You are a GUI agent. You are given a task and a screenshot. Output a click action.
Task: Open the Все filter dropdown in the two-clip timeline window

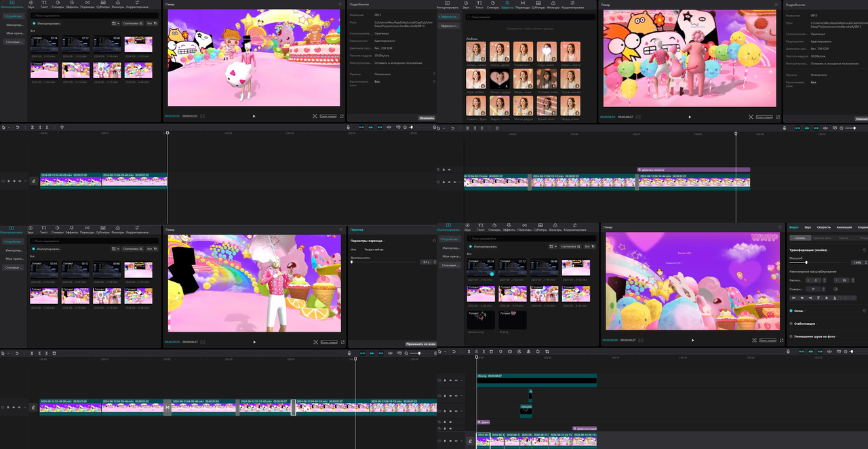pos(152,23)
